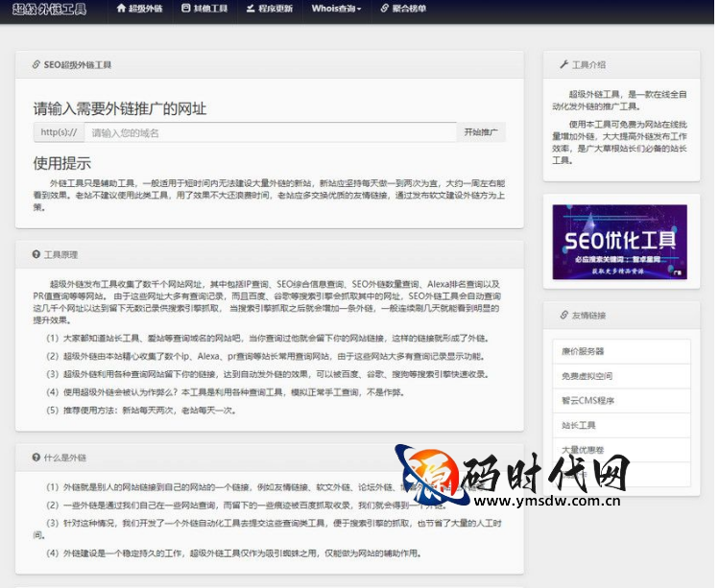Expand the Whois查询 dropdown menu

point(337,9)
